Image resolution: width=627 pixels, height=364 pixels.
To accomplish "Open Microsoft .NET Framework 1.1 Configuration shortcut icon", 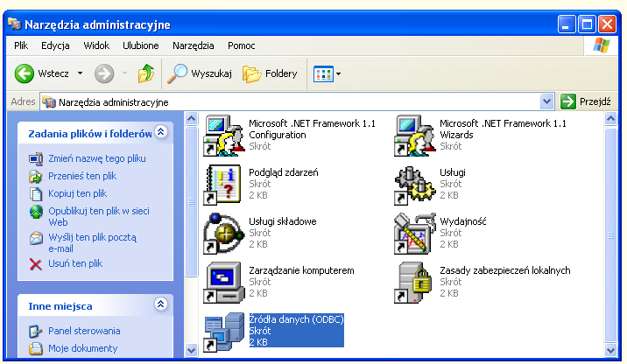I will (x=224, y=136).
